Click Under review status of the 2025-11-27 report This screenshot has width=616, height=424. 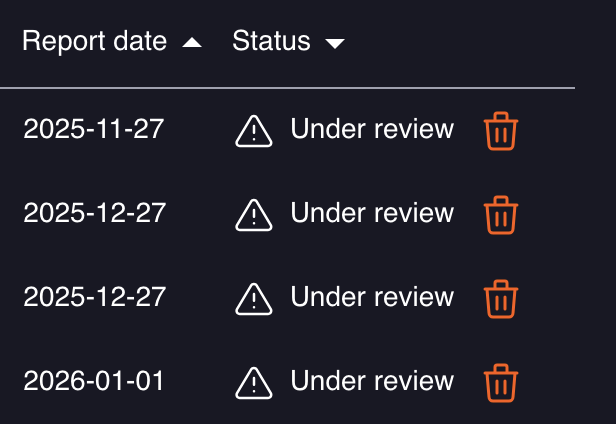click(372, 129)
